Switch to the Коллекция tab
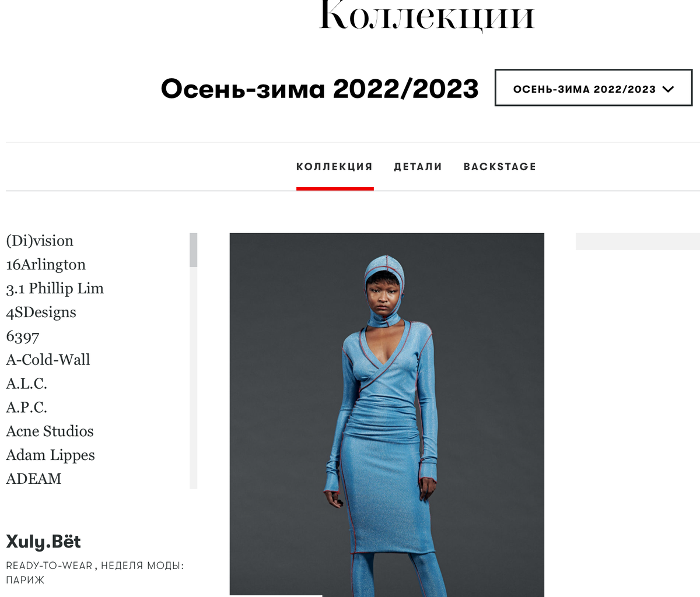This screenshot has height=597, width=700. (x=334, y=167)
